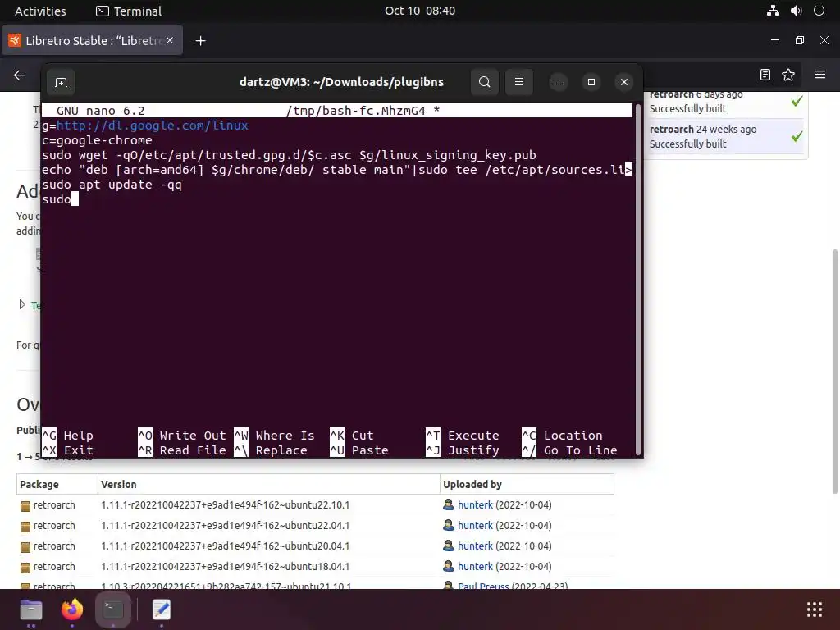Close the Libretro Stable tab
Image resolution: width=840 pixels, height=630 pixels.
(170, 40)
